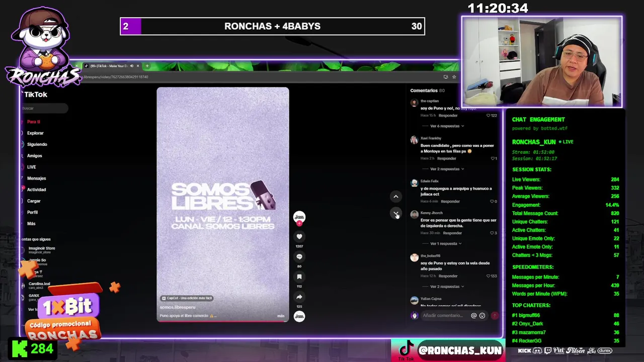
Task: Open Amigos in TikTok sidebar
Action: pyautogui.click(x=34, y=156)
